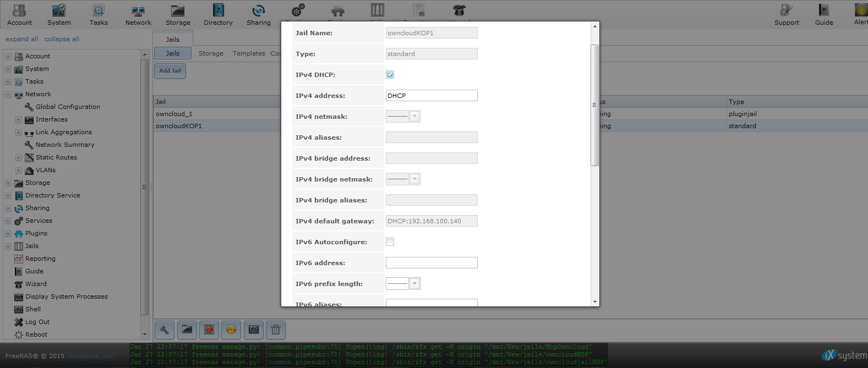
Task: Click the wrench Edit Jail button
Action: point(165,329)
